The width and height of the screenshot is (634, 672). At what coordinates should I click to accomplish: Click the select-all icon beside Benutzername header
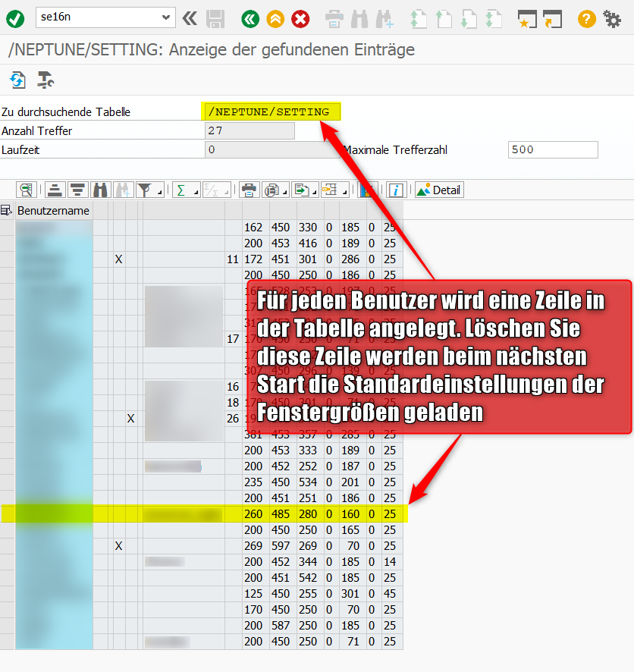click(6, 210)
